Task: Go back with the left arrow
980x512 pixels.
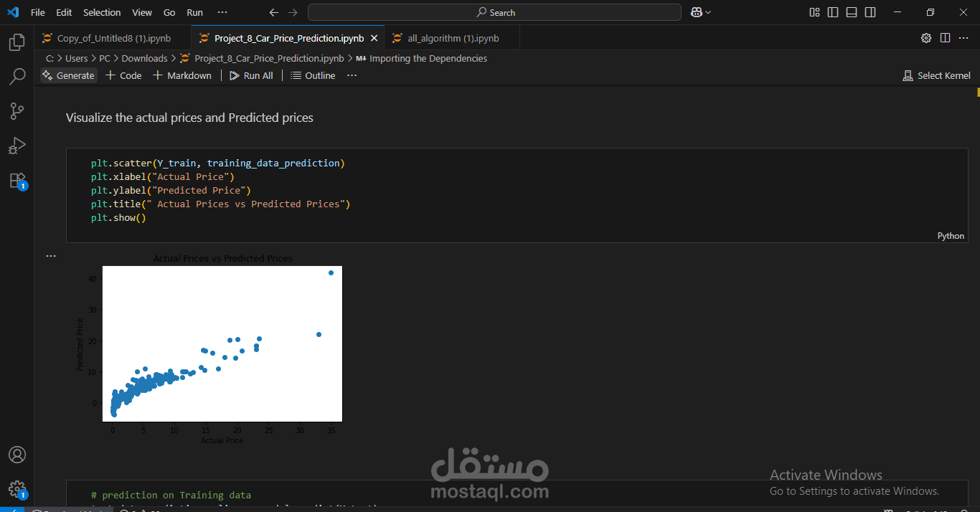Action: pos(273,12)
